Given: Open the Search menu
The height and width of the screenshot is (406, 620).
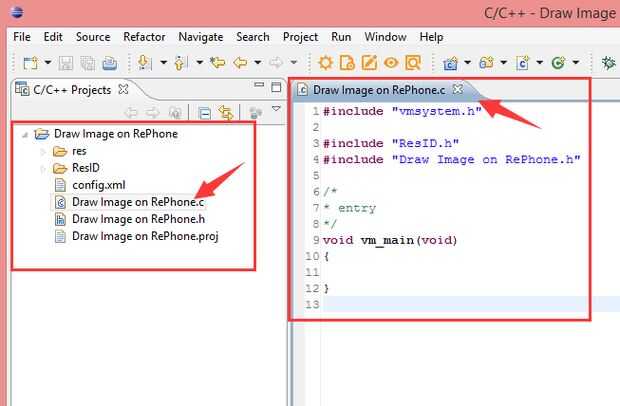Looking at the screenshot, I should tap(253, 37).
